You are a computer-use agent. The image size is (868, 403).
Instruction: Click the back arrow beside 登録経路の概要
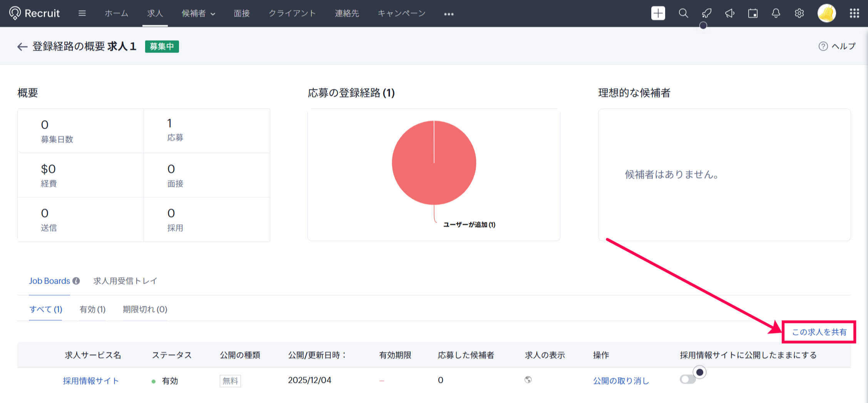tap(22, 47)
